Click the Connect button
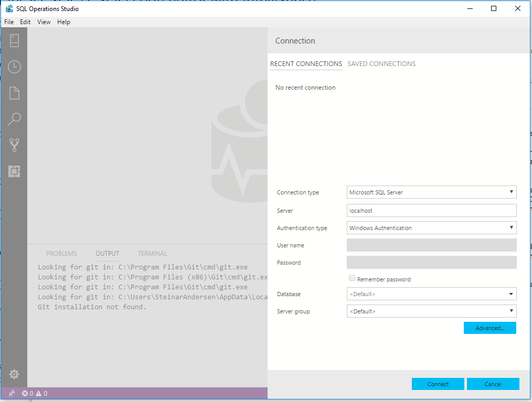Viewport: 532px width, 402px height. pyautogui.click(x=438, y=384)
